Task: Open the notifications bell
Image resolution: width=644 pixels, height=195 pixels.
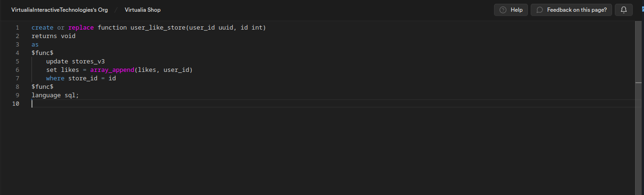Action: point(624,10)
